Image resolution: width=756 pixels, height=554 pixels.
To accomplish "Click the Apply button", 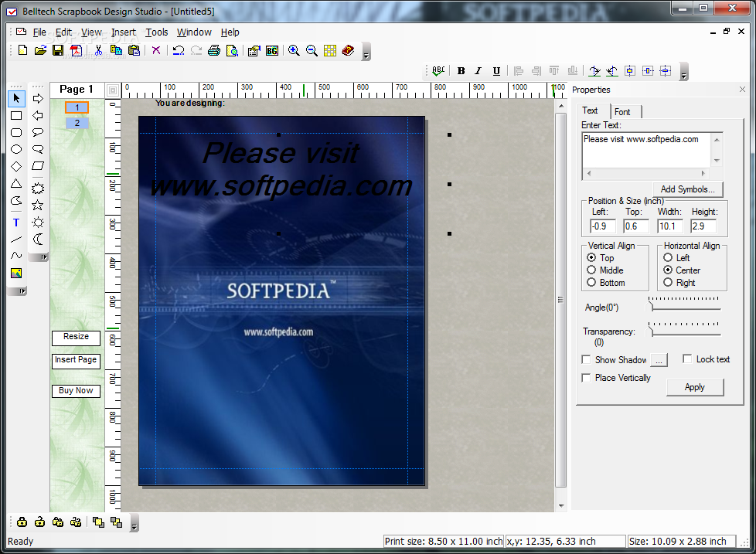I will coord(695,387).
